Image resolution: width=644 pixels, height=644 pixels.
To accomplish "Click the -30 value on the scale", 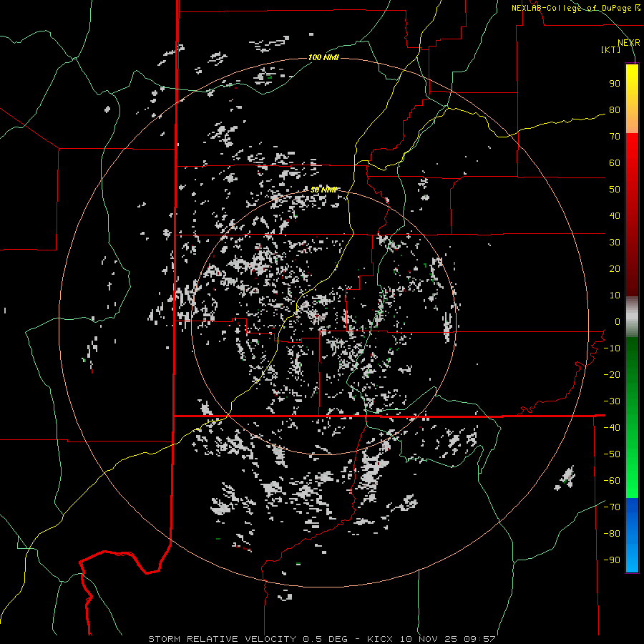I will (612, 401).
